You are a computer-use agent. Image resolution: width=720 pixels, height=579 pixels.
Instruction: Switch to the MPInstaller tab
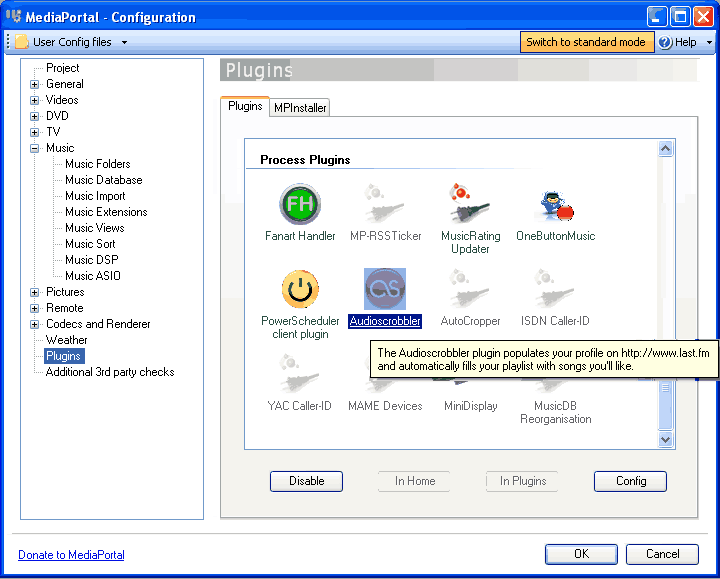(300, 108)
